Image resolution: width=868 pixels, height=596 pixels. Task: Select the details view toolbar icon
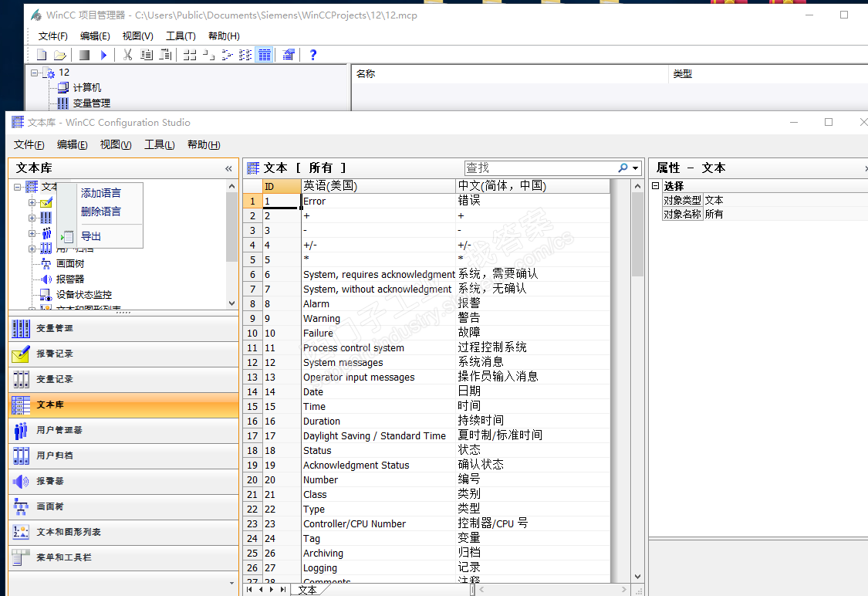click(x=264, y=55)
